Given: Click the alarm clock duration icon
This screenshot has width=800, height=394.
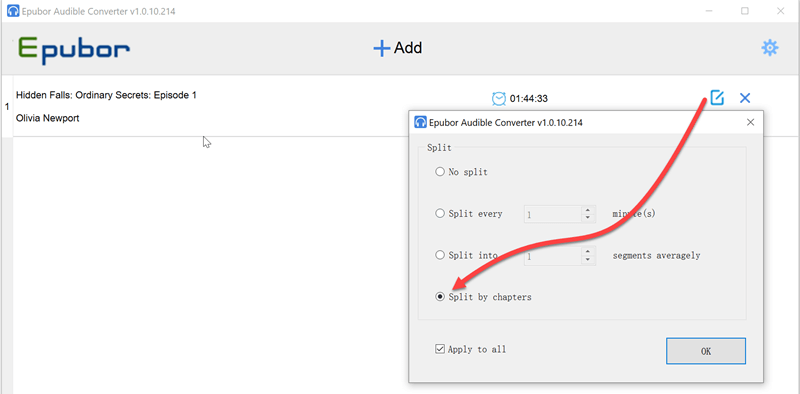Looking at the screenshot, I should coord(498,98).
